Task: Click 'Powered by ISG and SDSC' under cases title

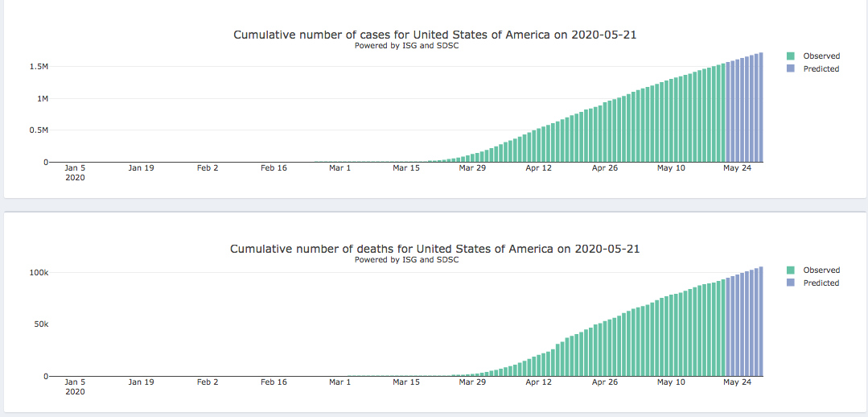Action: click(406, 46)
